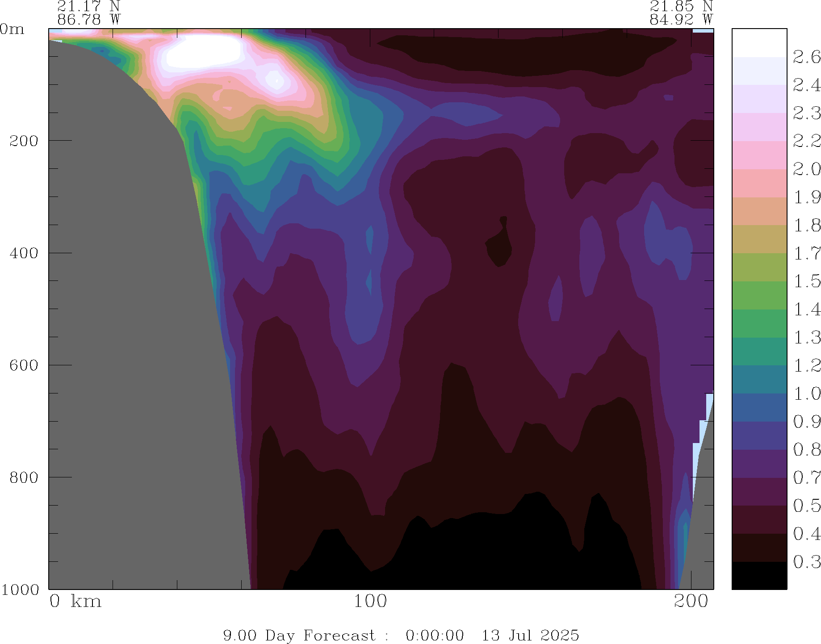Click the 0.3 label on the color bar

(806, 562)
